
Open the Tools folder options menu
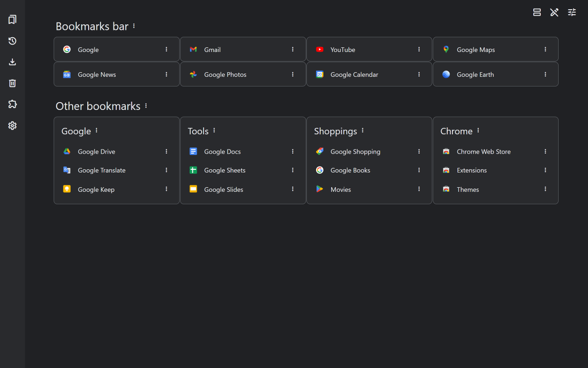click(214, 131)
